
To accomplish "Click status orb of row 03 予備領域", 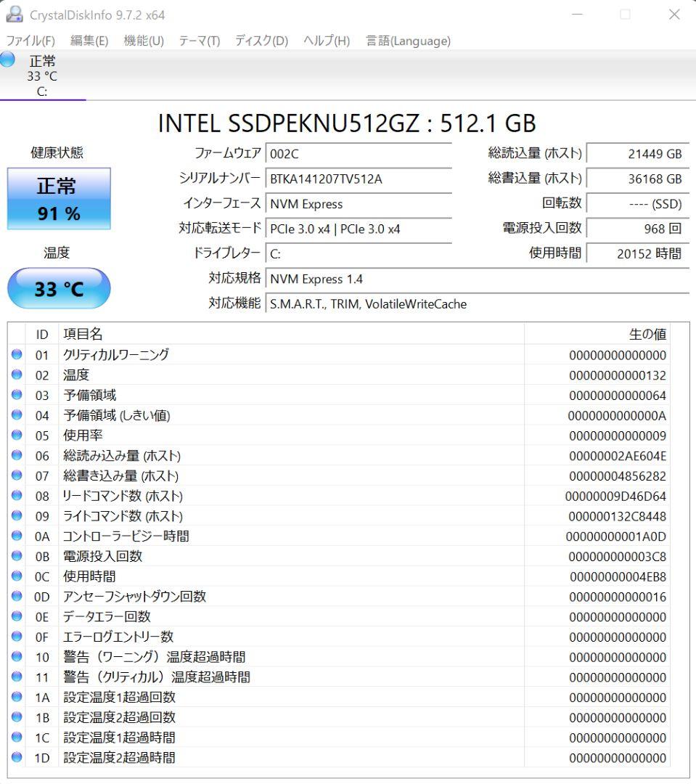I will click(17, 395).
